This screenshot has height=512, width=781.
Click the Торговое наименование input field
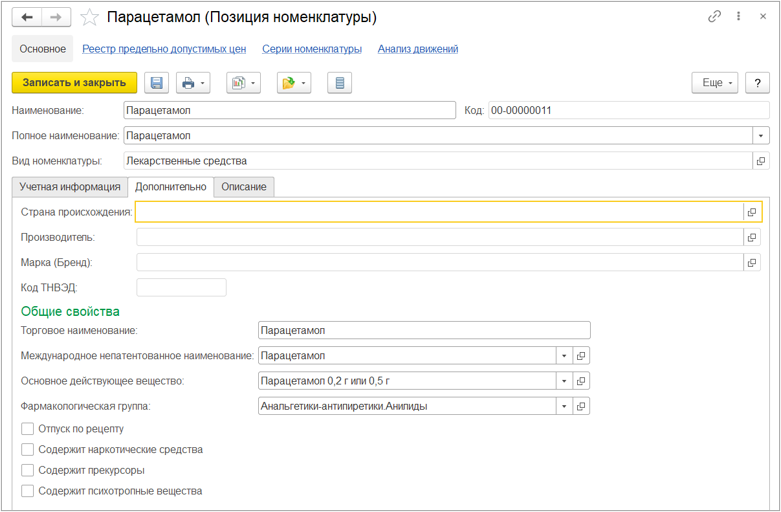click(x=424, y=330)
